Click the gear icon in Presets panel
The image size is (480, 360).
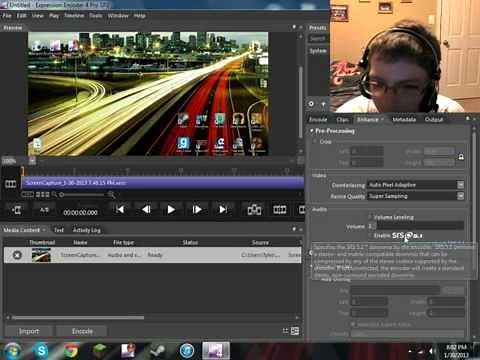(x=311, y=104)
